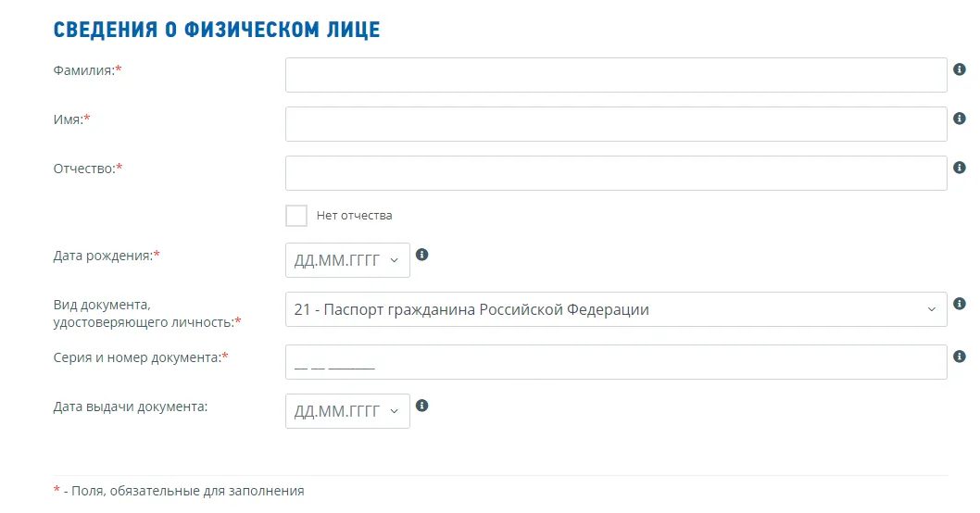This screenshot has height=513, width=980.
Task: Expand the Паспорт гражданина Российской Федерации dropdown
Action: [x=616, y=309]
